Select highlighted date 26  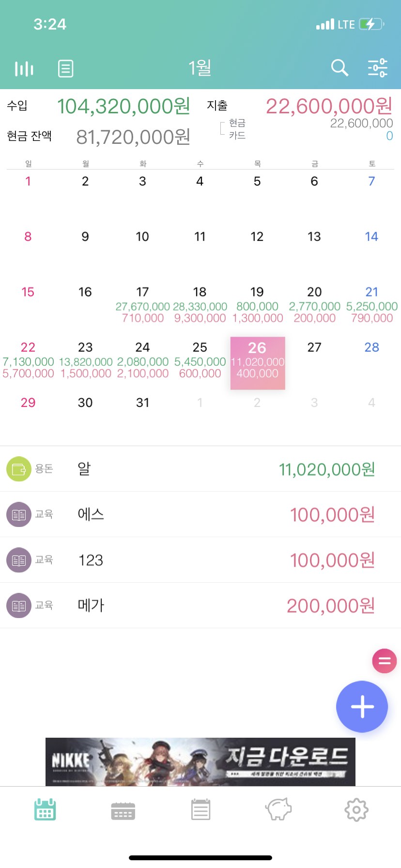pos(258,363)
